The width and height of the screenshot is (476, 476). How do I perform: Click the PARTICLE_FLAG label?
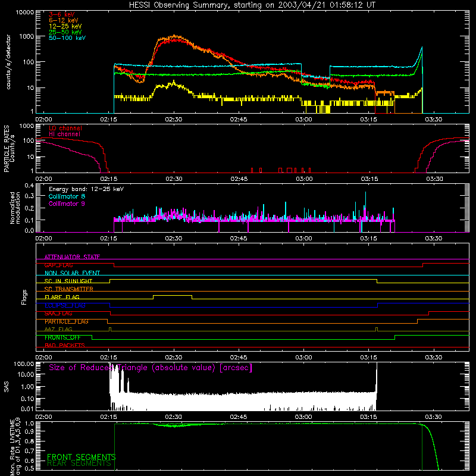point(67,321)
